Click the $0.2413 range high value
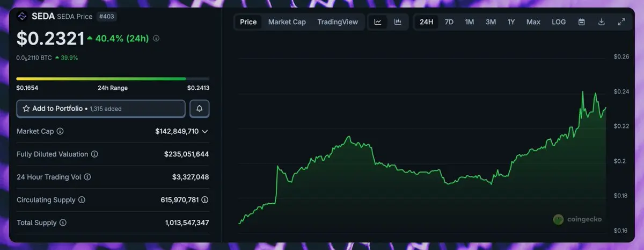Viewport: 644px width, 250px height. click(198, 88)
